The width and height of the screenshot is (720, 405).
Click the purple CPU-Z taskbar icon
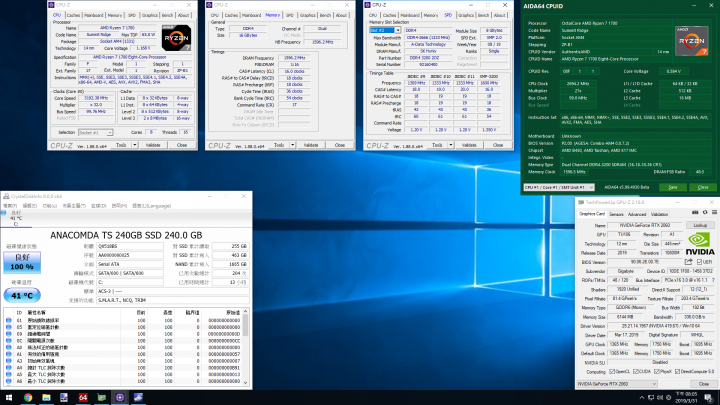point(120,398)
